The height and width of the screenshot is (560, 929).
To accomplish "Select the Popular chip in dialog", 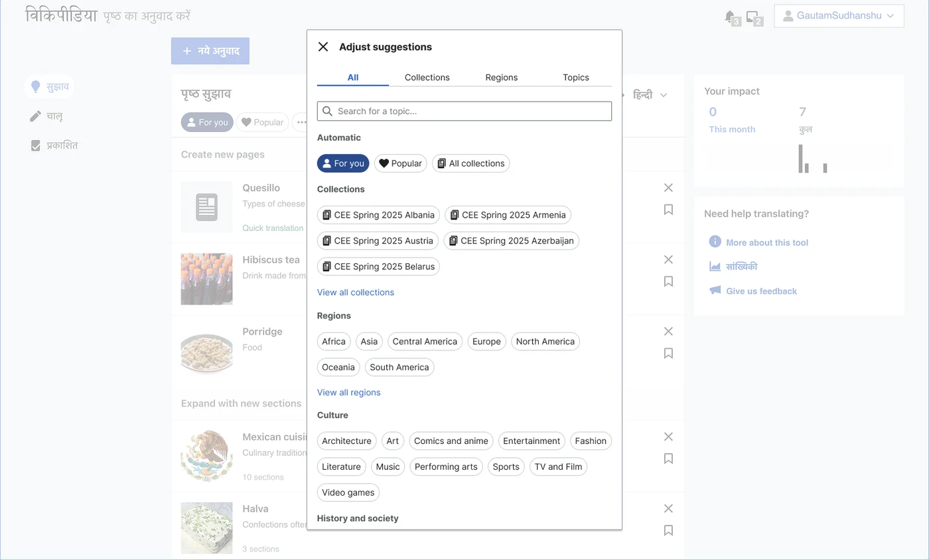I will 401,163.
